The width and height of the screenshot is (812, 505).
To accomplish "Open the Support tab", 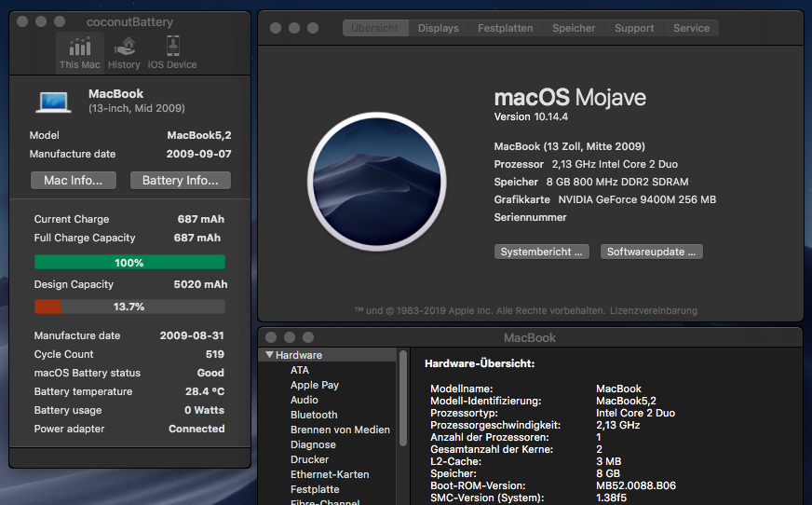I will coord(634,28).
